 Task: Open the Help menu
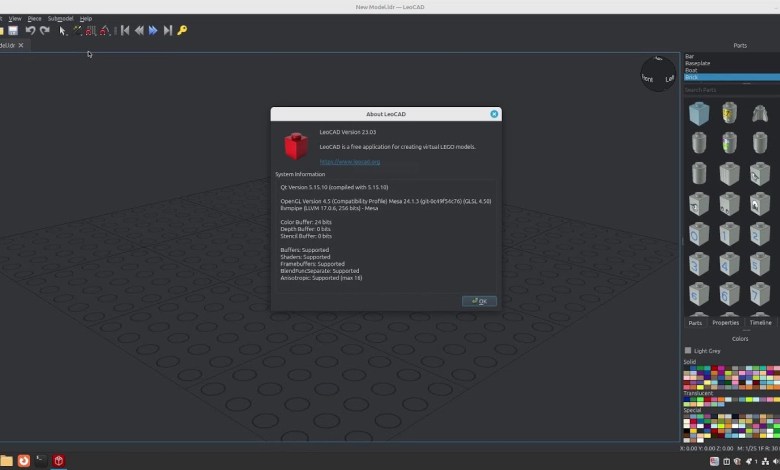(86, 18)
